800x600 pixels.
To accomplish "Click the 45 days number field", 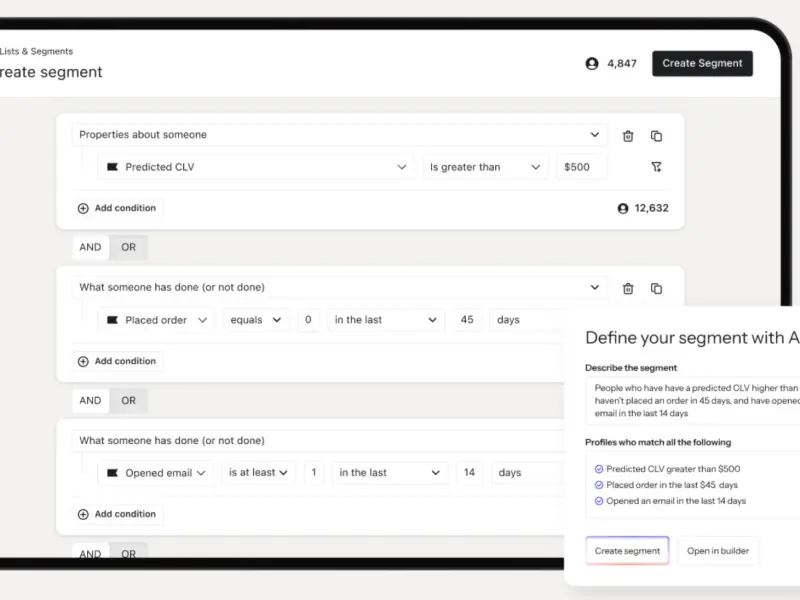I will [x=467, y=320].
